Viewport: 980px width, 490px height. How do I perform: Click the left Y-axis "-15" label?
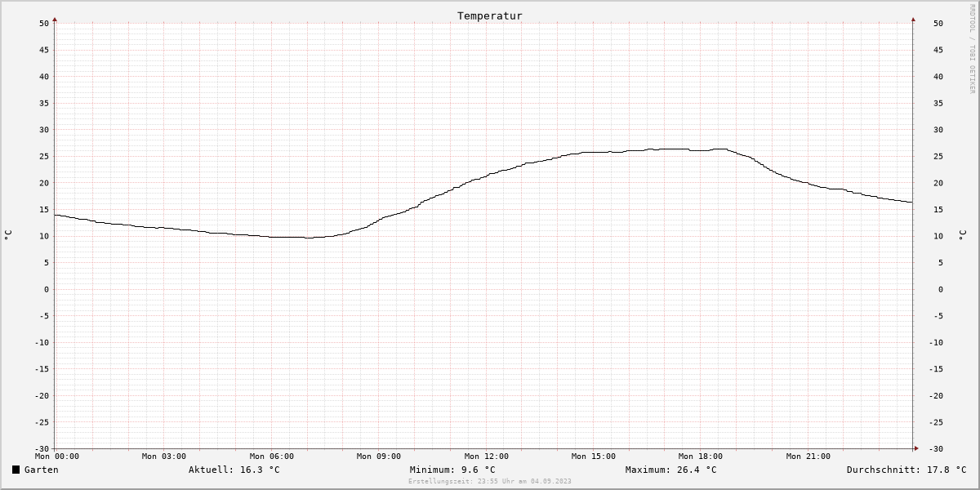(42, 369)
